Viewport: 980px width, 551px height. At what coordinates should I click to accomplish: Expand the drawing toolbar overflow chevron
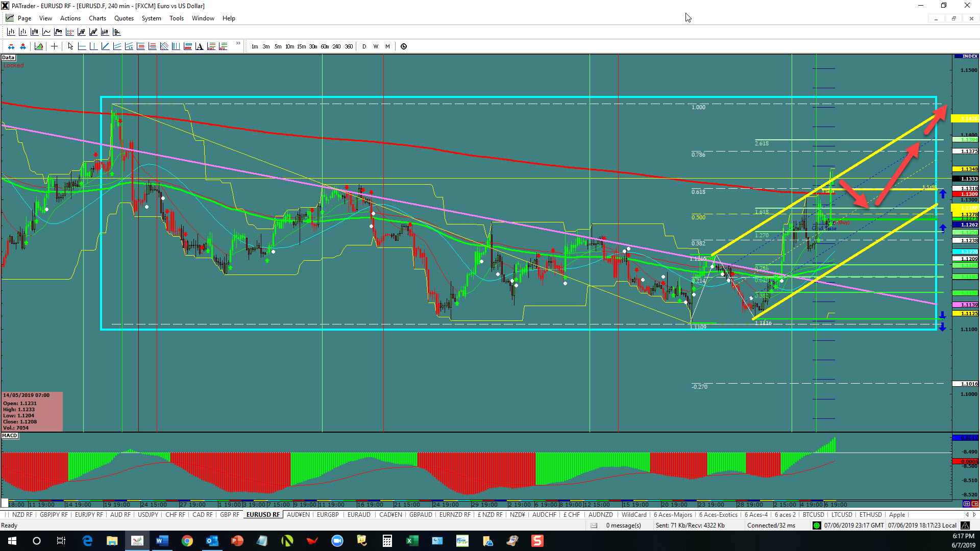[x=238, y=44]
